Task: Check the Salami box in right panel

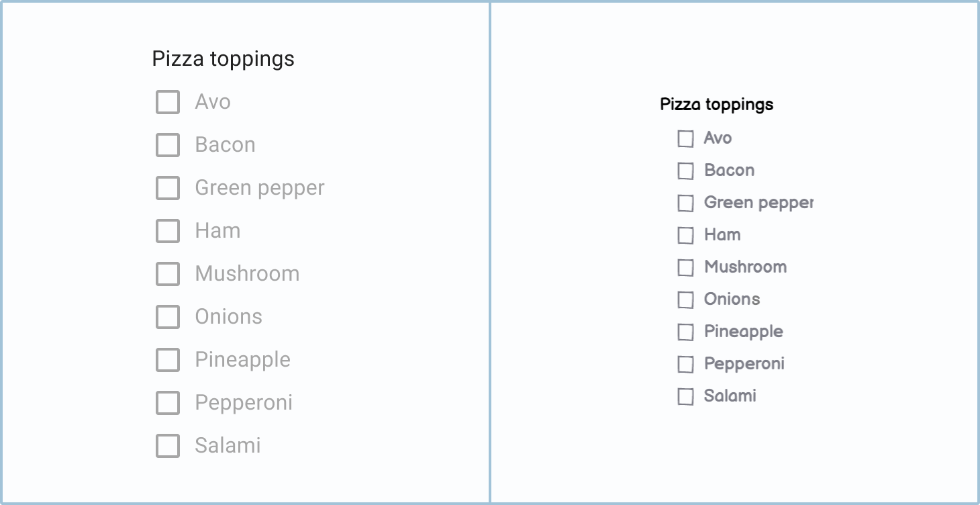Action: (685, 397)
